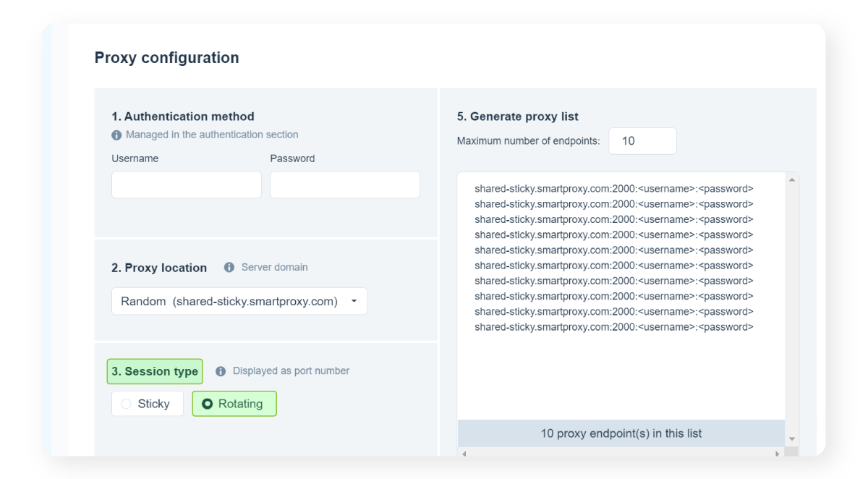Image resolution: width=868 pixels, height=479 pixels.
Task: Select the Sticky session type
Action: point(148,404)
